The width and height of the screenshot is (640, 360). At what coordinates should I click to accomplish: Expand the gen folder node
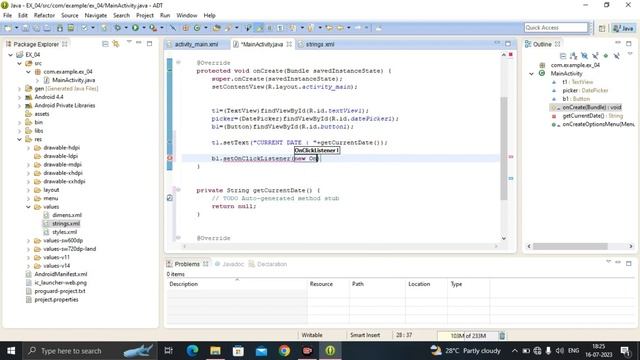point(19,89)
